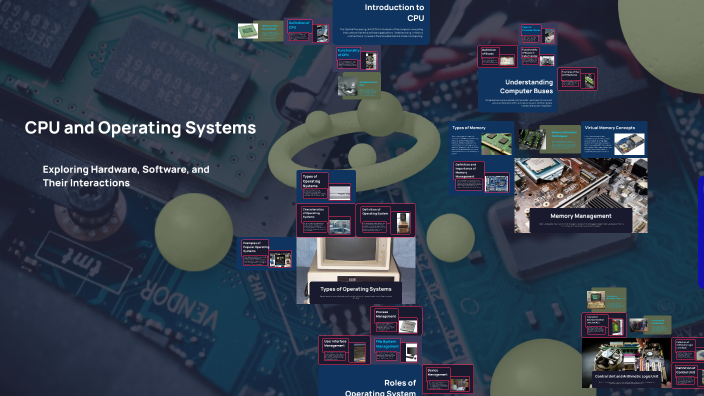Open the 'User Interface Management' subtopic card
Screen dimensions: 704x396
pos(344,350)
